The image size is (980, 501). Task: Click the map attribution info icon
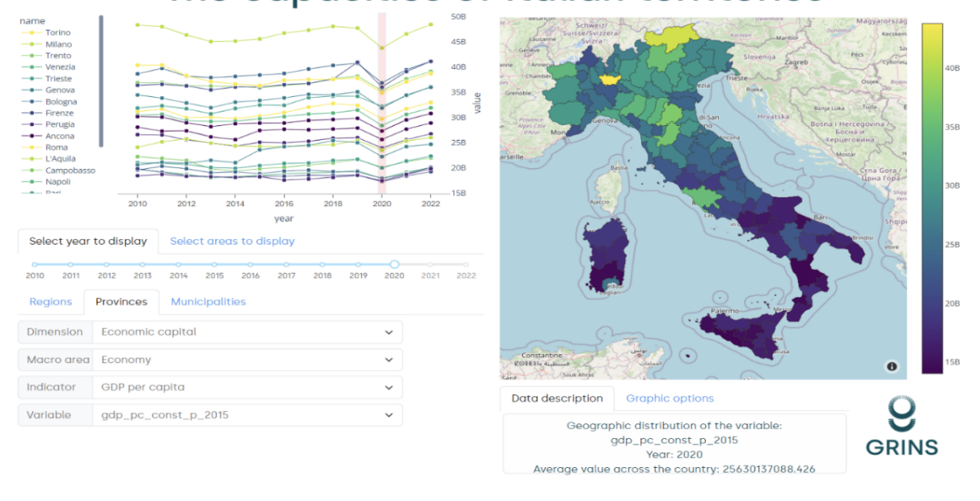pyautogui.click(x=892, y=366)
